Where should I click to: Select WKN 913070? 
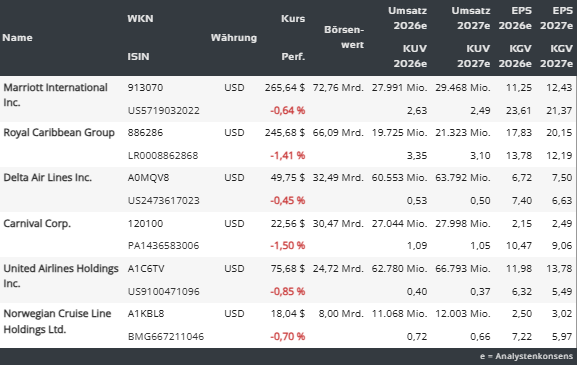[x=145, y=88]
